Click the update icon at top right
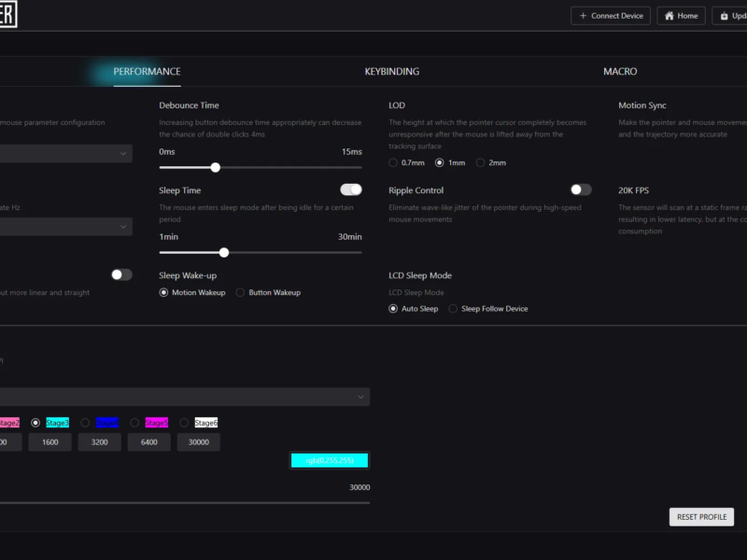747x560 pixels. click(x=725, y=16)
